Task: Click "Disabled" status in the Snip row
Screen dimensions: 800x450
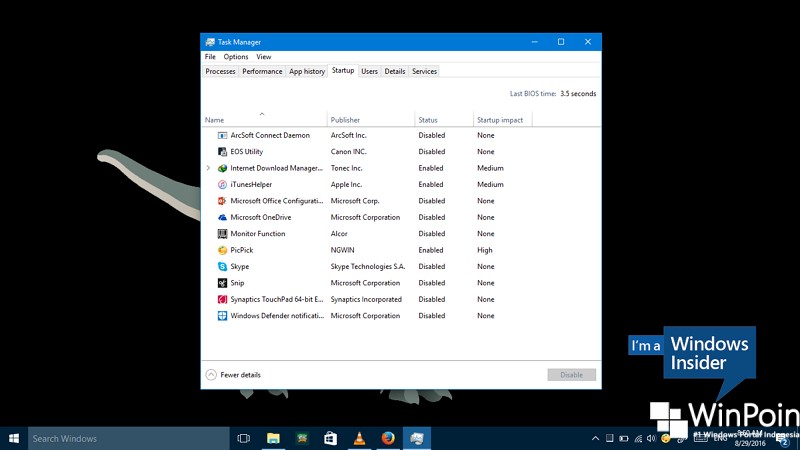Action: pyautogui.click(x=432, y=283)
